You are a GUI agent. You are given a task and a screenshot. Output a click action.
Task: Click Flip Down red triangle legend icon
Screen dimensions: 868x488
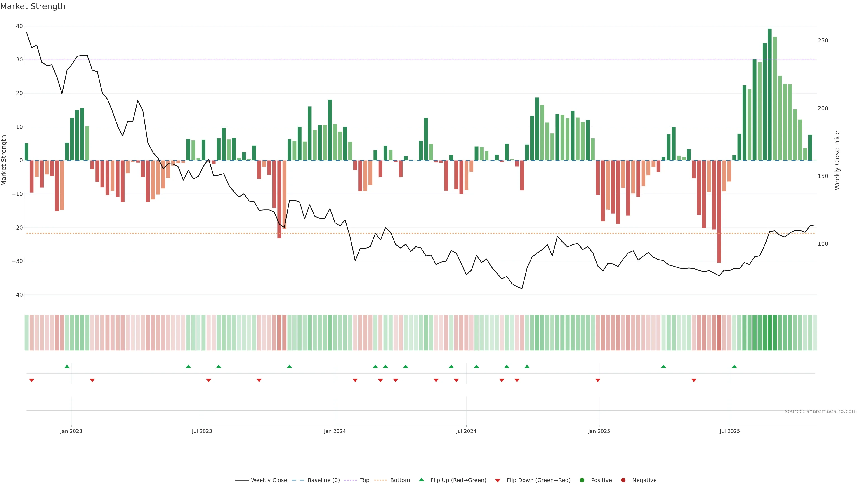coord(498,481)
